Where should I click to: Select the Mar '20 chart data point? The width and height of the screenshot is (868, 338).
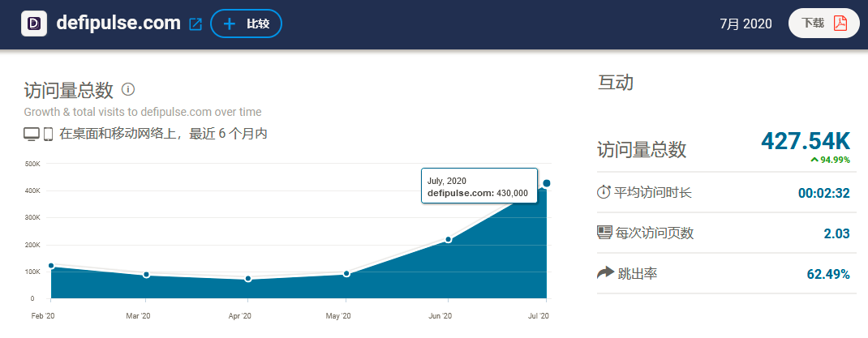coord(146,275)
